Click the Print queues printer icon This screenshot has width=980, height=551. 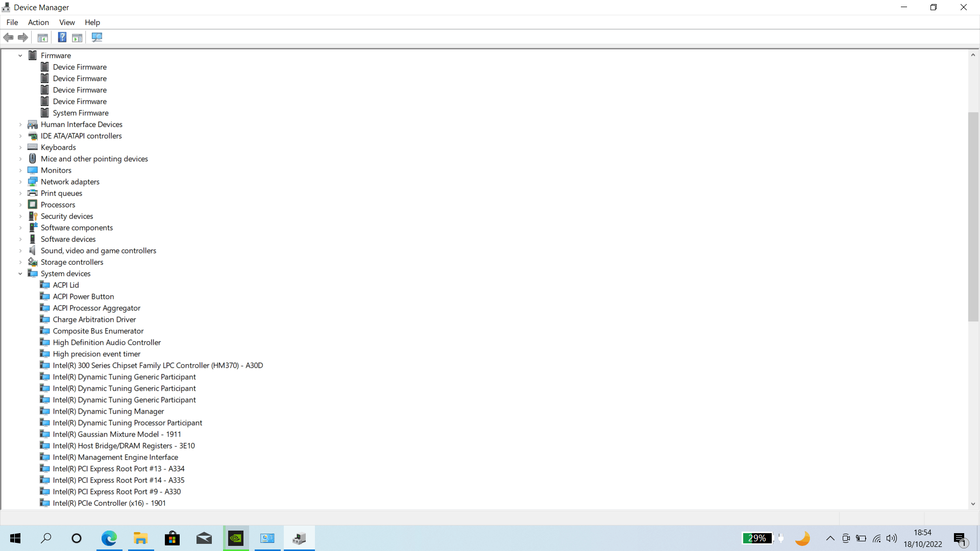(33, 193)
